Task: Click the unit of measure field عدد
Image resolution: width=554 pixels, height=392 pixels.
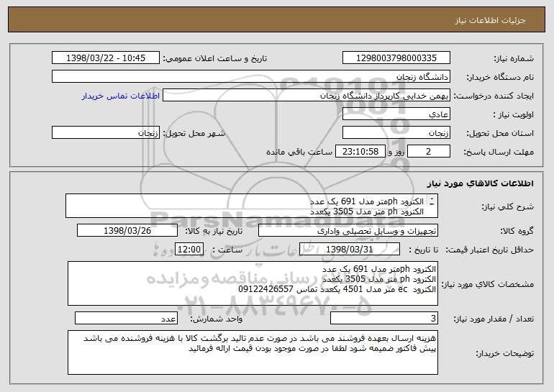Action: pyautogui.click(x=126, y=318)
